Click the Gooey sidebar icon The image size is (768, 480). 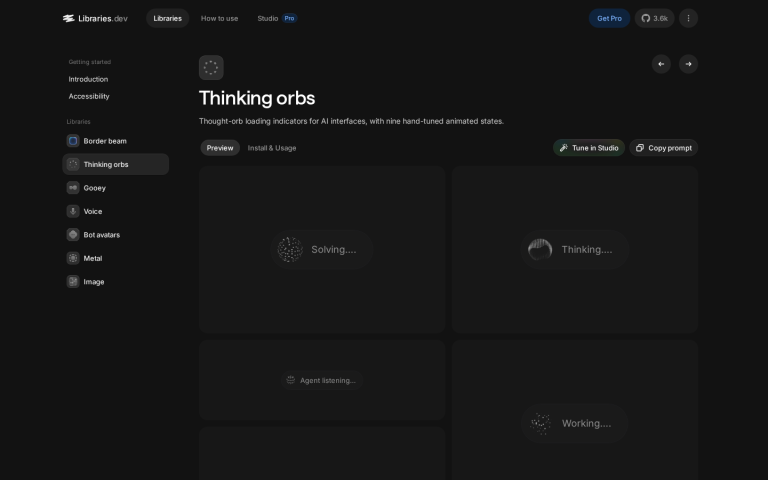(73, 188)
